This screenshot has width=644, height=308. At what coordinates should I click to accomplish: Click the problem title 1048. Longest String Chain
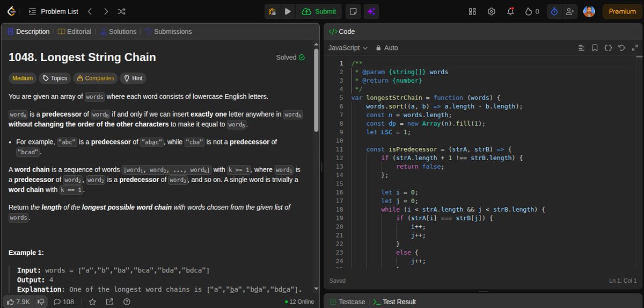(82, 57)
